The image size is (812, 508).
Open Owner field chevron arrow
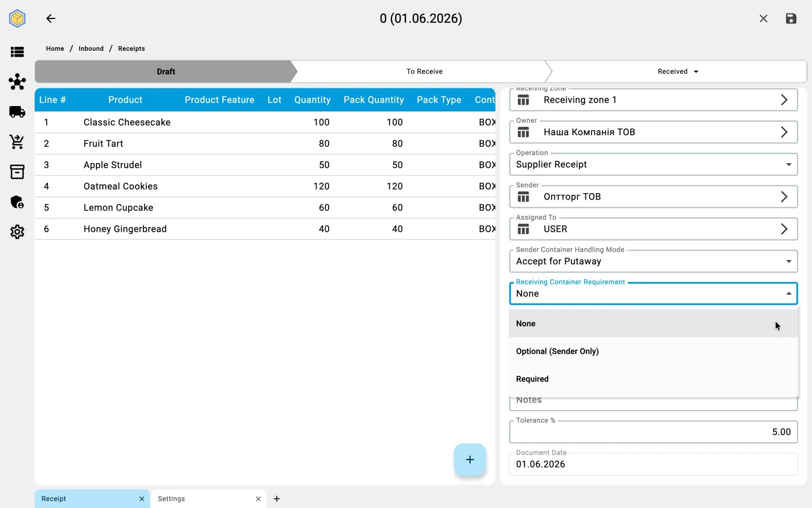[x=784, y=132]
